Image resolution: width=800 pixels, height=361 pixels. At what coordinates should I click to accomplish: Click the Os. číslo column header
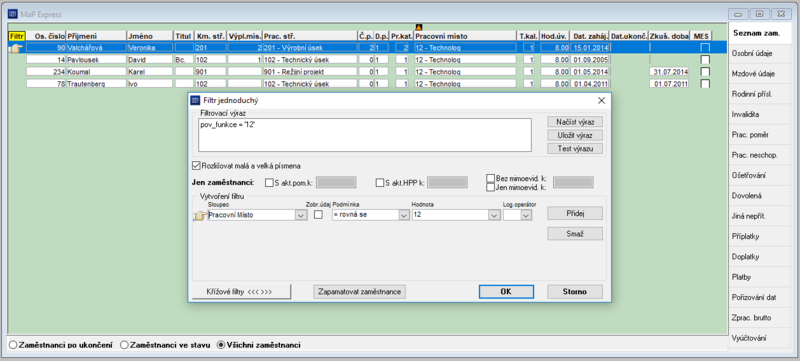[45, 36]
